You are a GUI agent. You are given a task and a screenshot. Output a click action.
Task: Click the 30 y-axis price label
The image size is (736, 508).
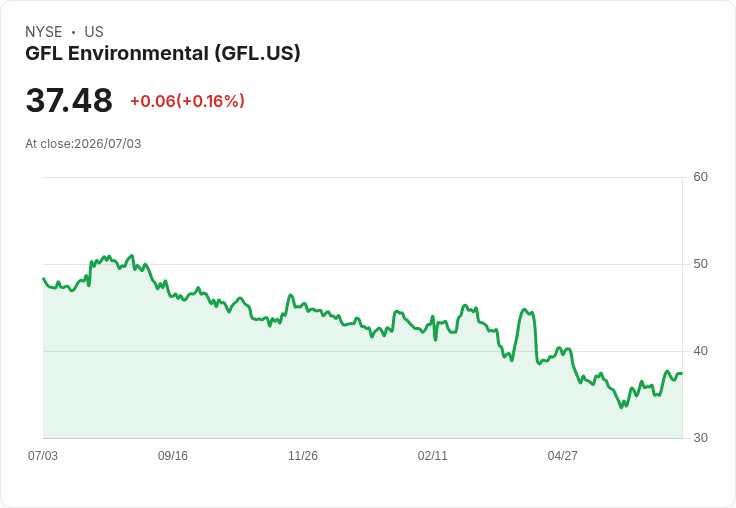[x=700, y=438]
